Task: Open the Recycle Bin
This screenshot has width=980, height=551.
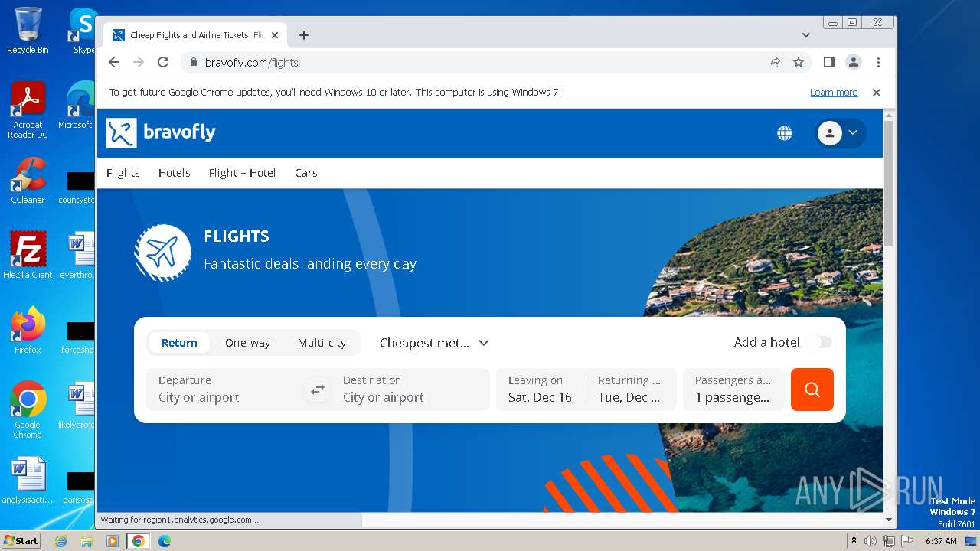Action: click(x=28, y=31)
